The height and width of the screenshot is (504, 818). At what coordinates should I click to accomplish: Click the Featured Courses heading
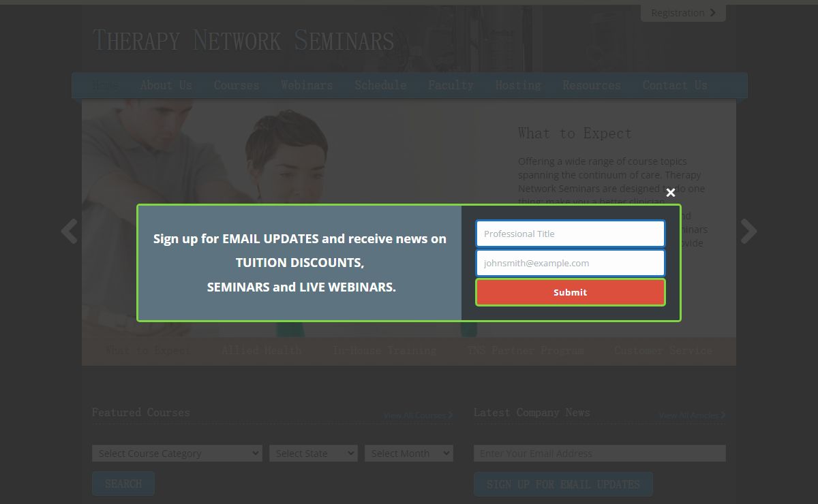coord(141,413)
